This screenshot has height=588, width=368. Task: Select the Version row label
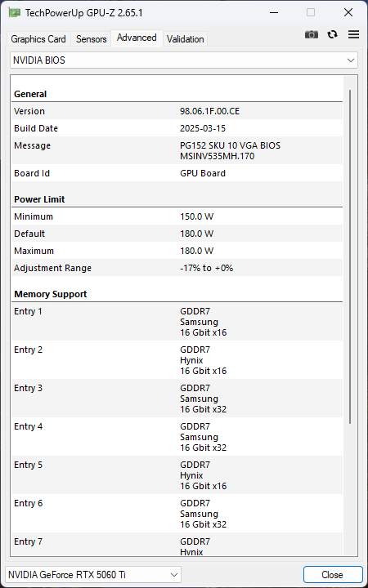click(29, 111)
